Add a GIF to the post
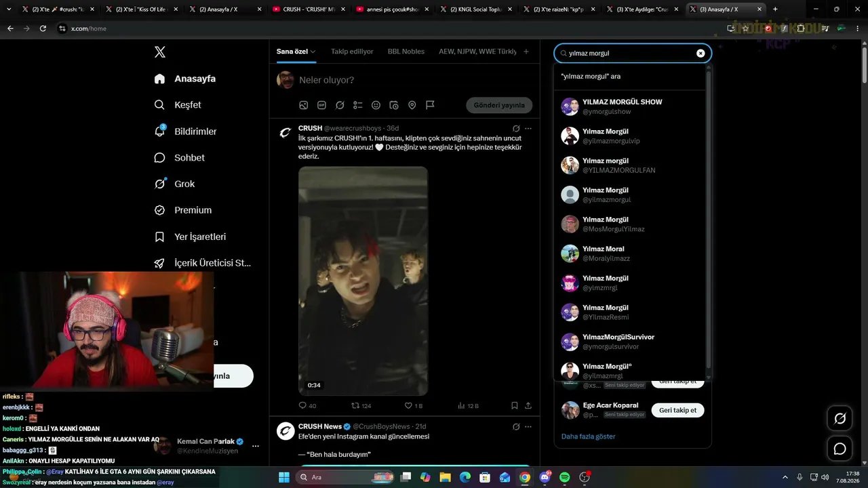Screen dimensions: 868x488 click(321, 105)
